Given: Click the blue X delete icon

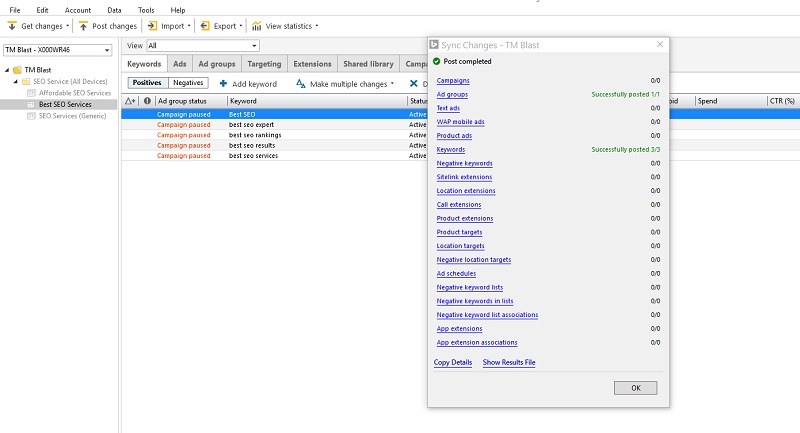Looking at the screenshot, I should (413, 83).
